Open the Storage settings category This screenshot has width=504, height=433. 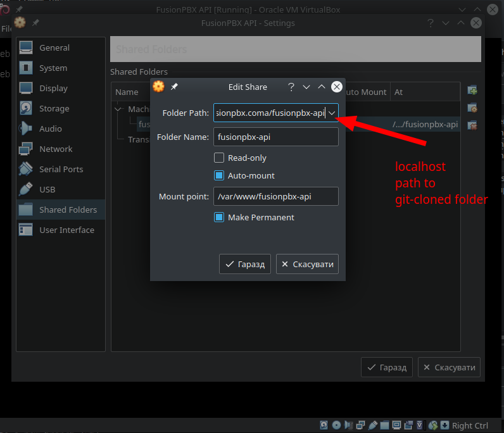[60, 109]
